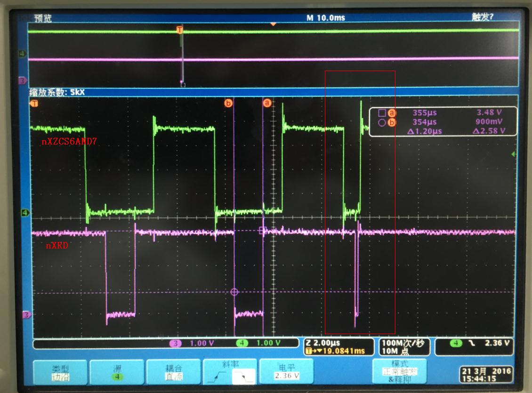Screen dimensions: 532x393
Task: Select the falling edge slope icon
Action: [x=243, y=377]
